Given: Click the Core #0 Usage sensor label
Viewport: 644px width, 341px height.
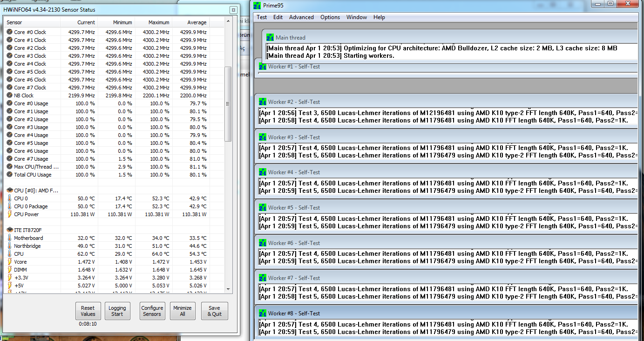Looking at the screenshot, I should (31, 103).
